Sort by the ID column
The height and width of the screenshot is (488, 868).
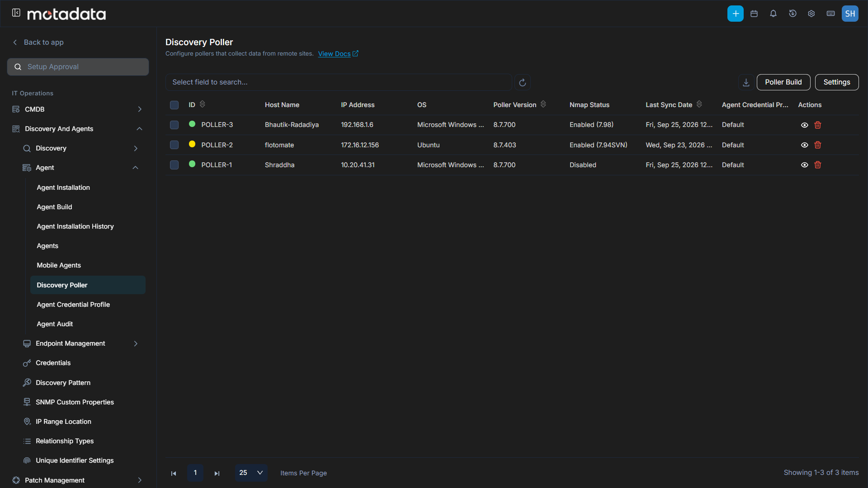202,104
